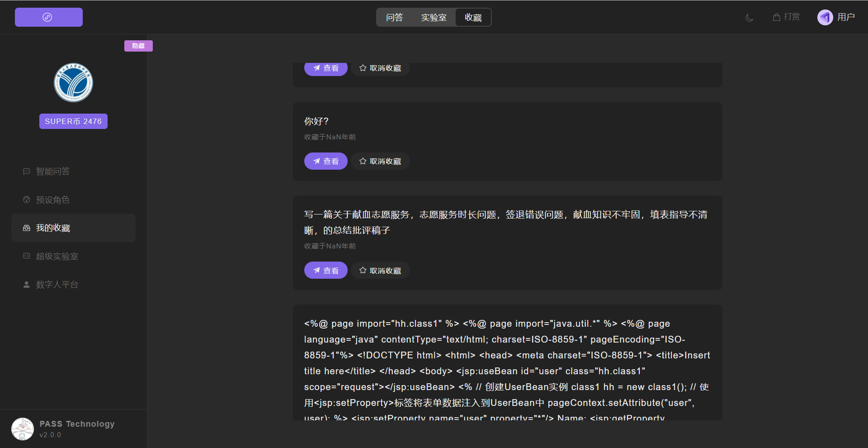Click the PASS Technology logo in footer

coord(23,429)
